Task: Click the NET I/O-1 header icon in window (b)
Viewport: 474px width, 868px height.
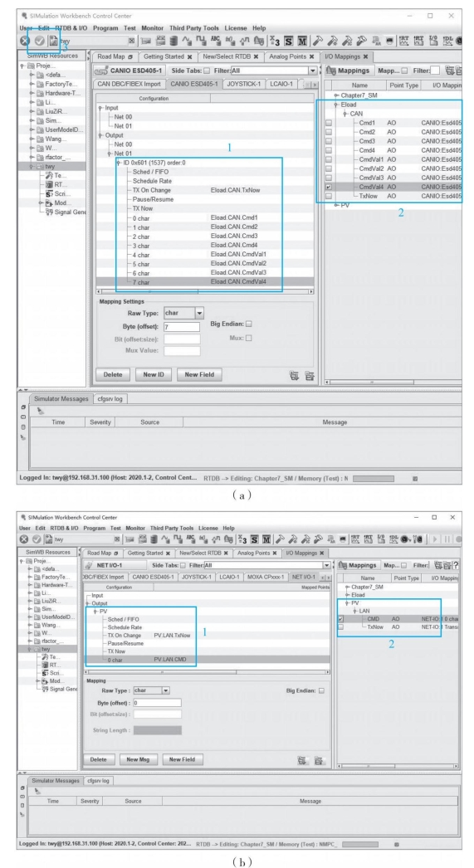Action: pos(90,565)
